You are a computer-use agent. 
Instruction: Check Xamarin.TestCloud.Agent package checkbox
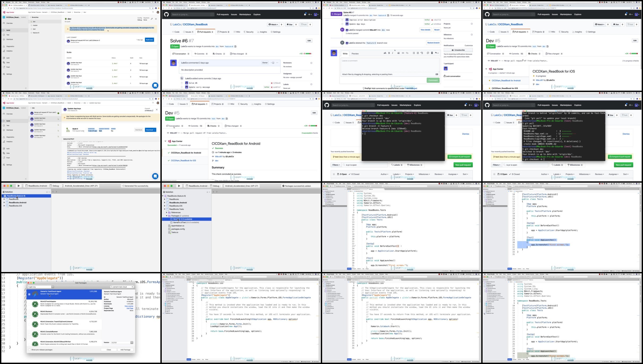pyautogui.click(x=29, y=294)
